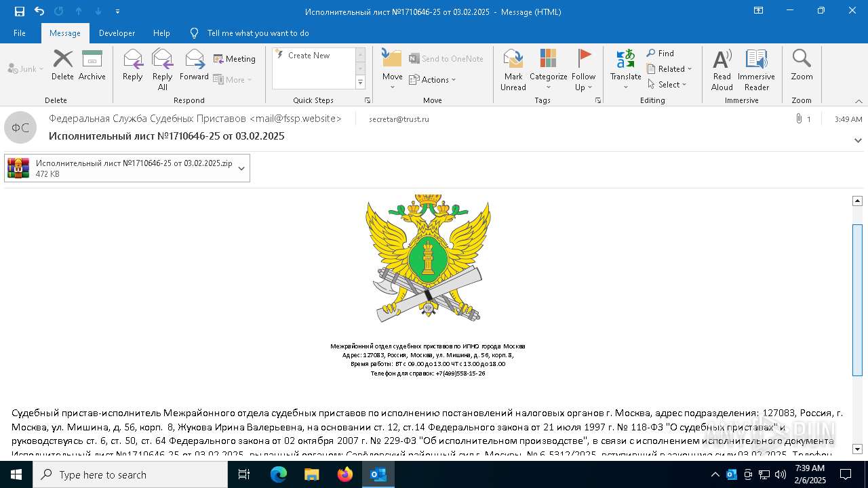Open the Junk dropdown
The height and width of the screenshot is (488, 868).
pos(26,69)
